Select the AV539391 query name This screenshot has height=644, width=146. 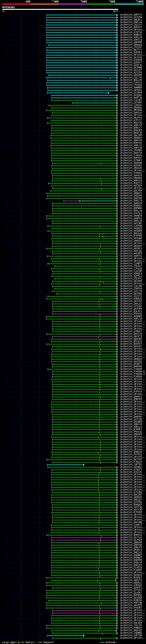coord(8,7)
